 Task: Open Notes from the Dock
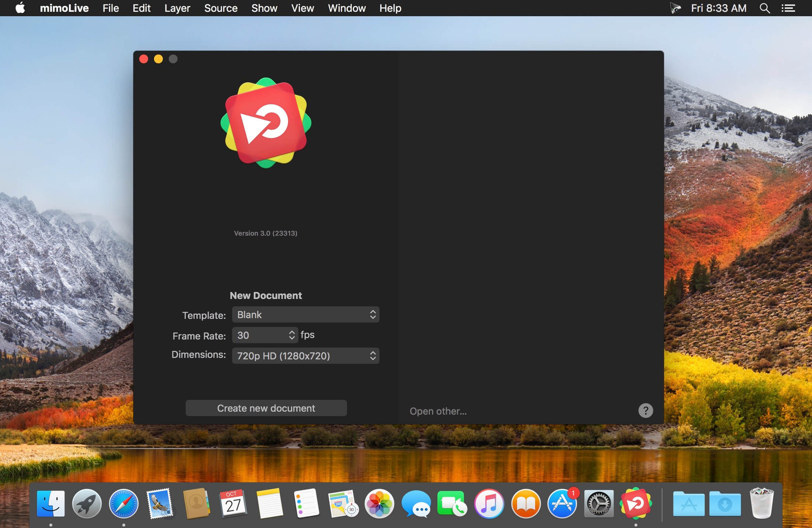(270, 503)
